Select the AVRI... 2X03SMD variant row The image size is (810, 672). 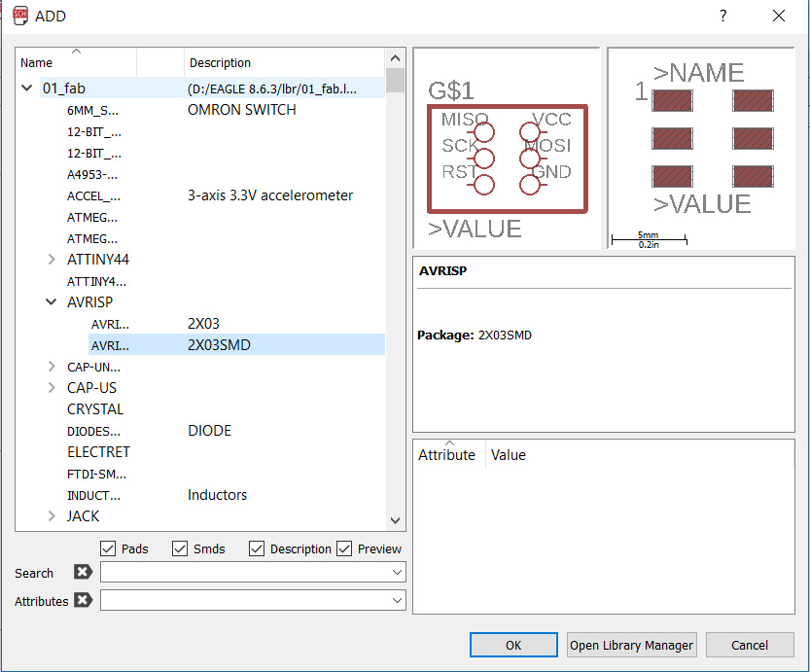click(200, 345)
